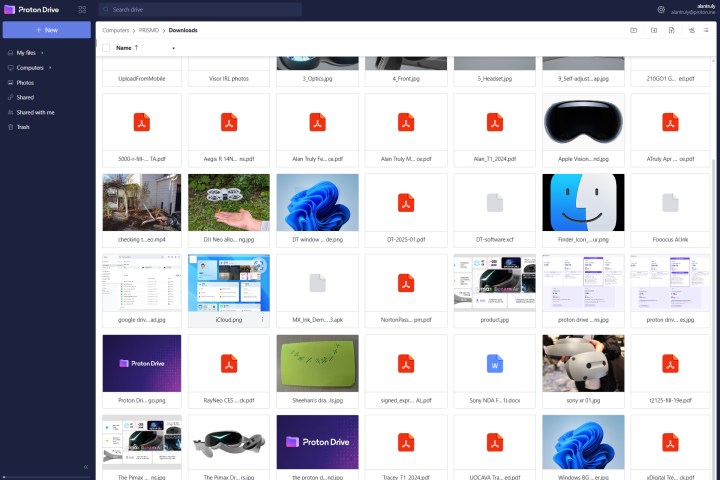Click the share toolbar icon
Viewport: 720px width, 480px height.
[691, 30]
